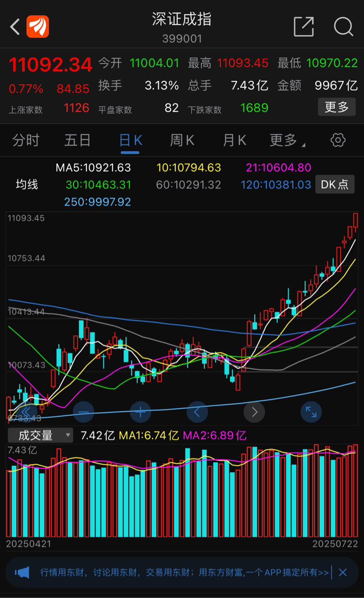Tap the volume MA1:6.74亿 readout
This screenshot has height=598, width=364.
[148, 435]
